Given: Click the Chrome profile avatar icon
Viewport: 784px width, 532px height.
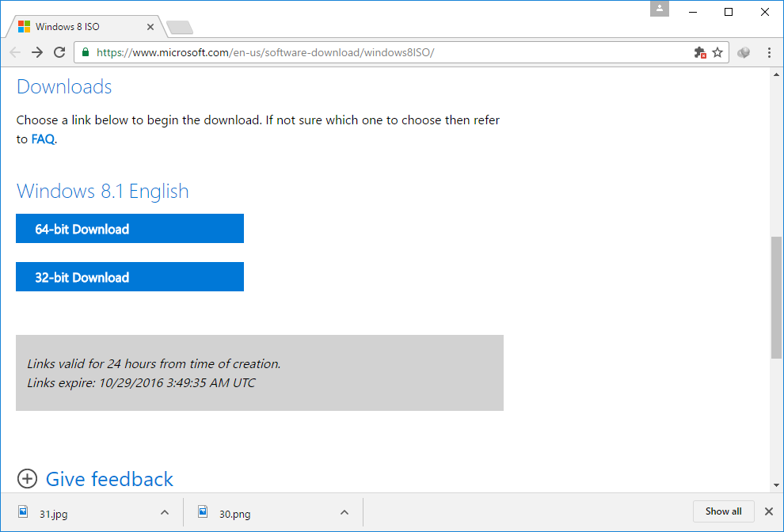Looking at the screenshot, I should pos(660,9).
